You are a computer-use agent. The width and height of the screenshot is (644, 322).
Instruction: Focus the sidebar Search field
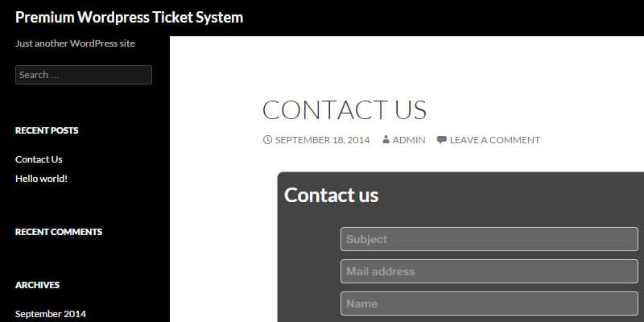pos(84,75)
